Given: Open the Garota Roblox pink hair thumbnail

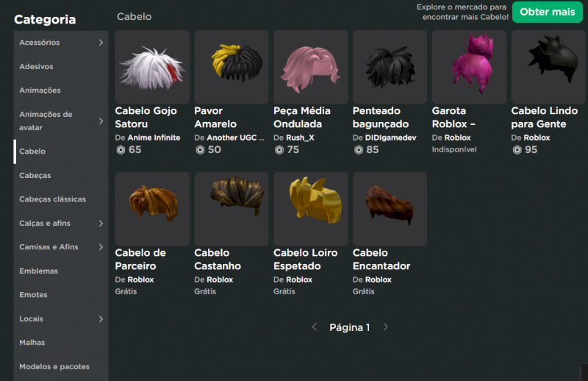Looking at the screenshot, I should pyautogui.click(x=469, y=67).
